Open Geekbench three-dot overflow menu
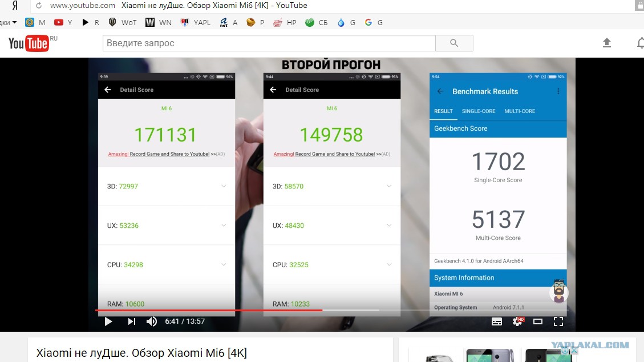This screenshot has height=362, width=644. (x=558, y=91)
